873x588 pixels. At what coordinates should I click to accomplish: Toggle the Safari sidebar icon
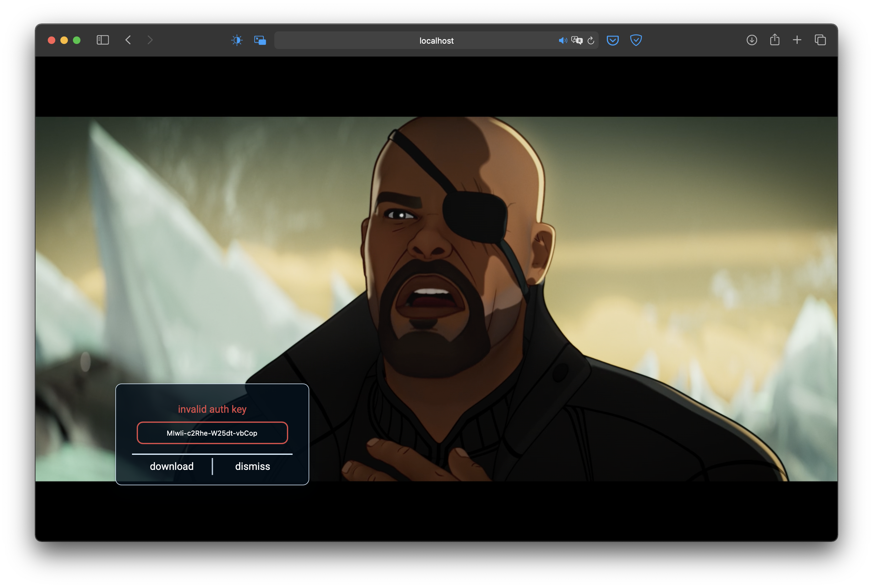coord(102,40)
